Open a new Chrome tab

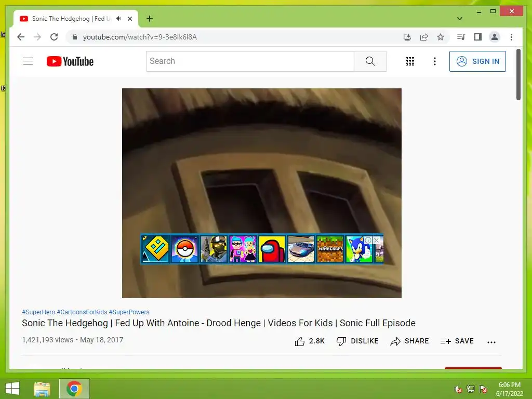click(x=150, y=19)
